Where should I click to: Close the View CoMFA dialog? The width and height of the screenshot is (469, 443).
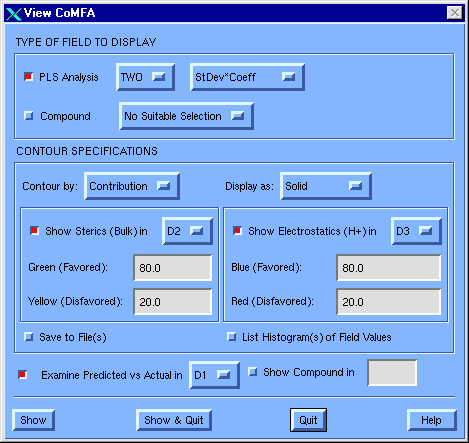[x=454, y=13]
